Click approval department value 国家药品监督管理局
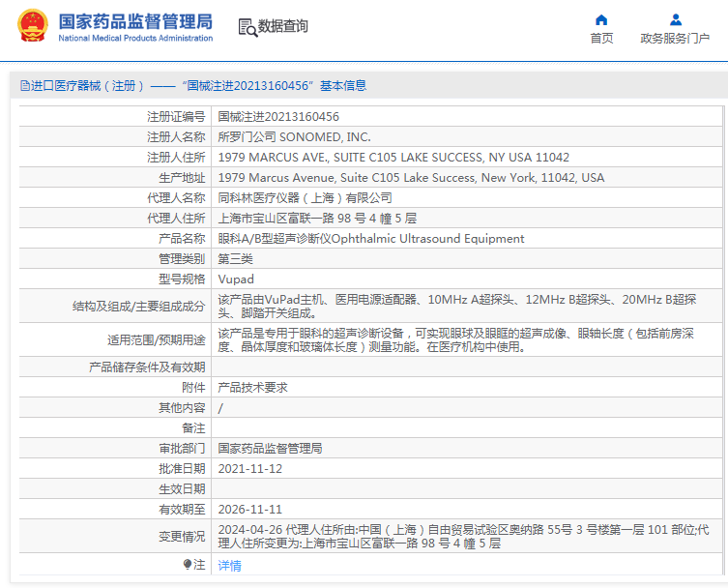The height and width of the screenshot is (588, 728). pos(270,448)
